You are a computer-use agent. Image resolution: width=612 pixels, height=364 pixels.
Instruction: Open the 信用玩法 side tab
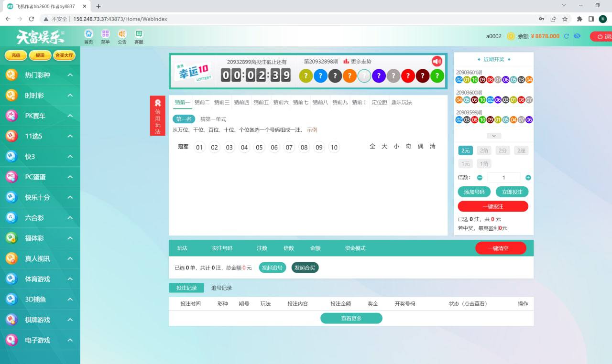[x=158, y=116]
